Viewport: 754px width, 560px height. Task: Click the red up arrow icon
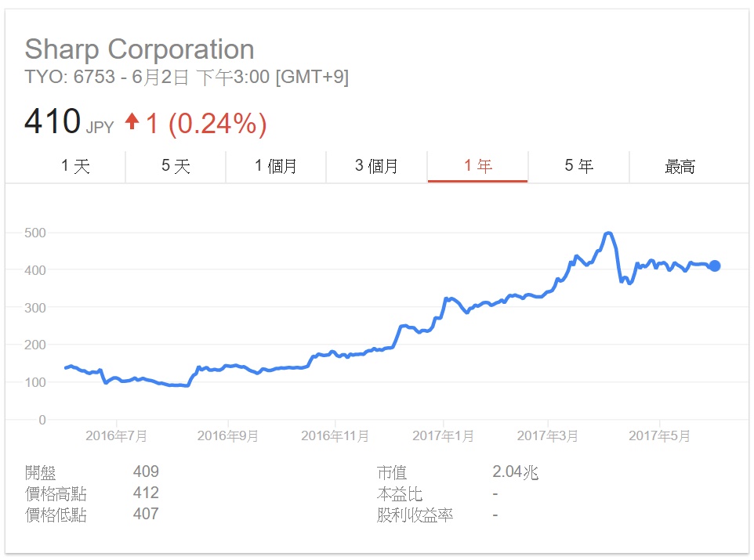click(132, 121)
